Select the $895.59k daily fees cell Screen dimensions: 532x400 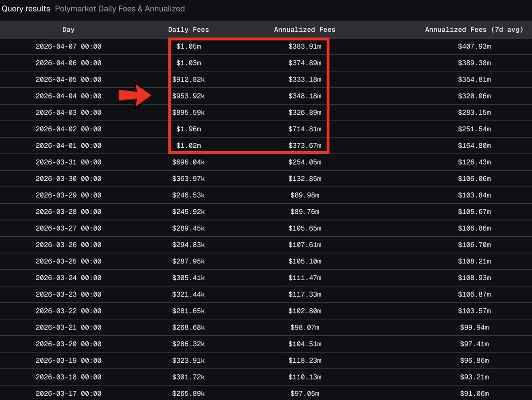pos(188,113)
